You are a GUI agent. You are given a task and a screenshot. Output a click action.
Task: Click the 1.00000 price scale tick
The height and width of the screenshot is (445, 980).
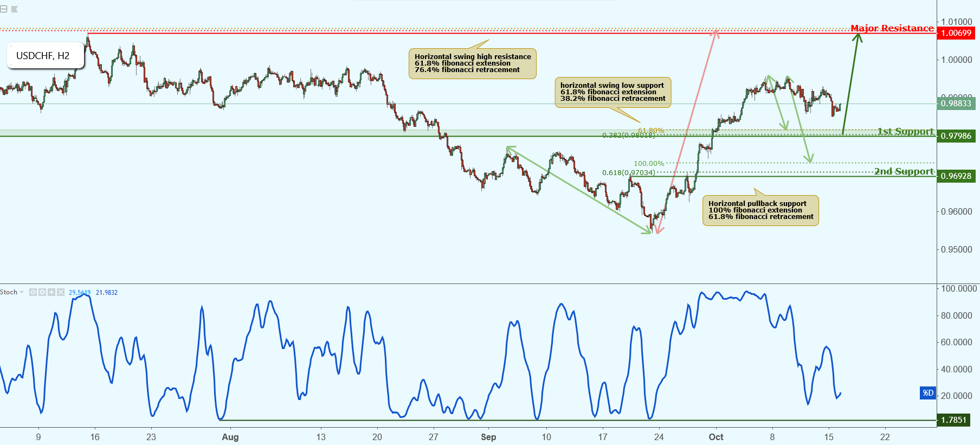[x=957, y=60]
